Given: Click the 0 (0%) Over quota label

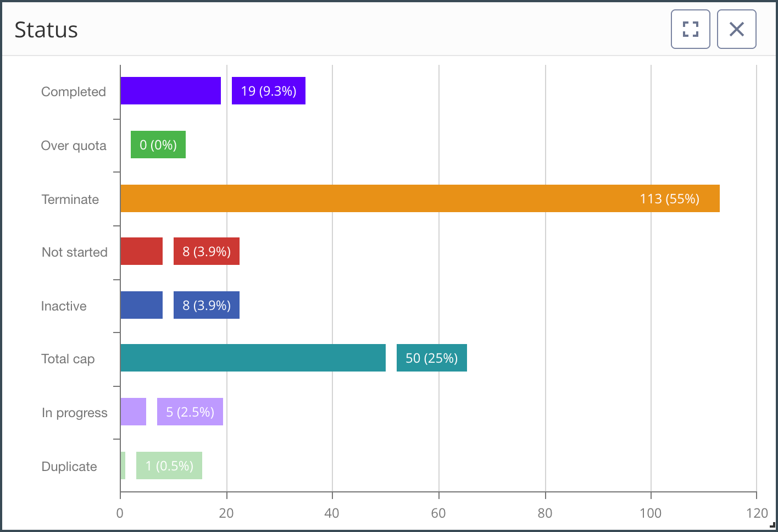Looking at the screenshot, I should [158, 145].
